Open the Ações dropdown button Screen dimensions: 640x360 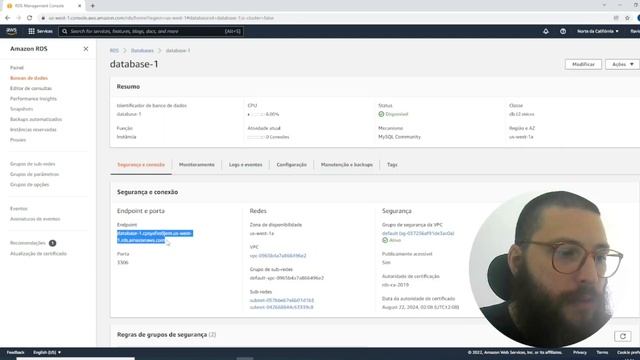point(622,64)
